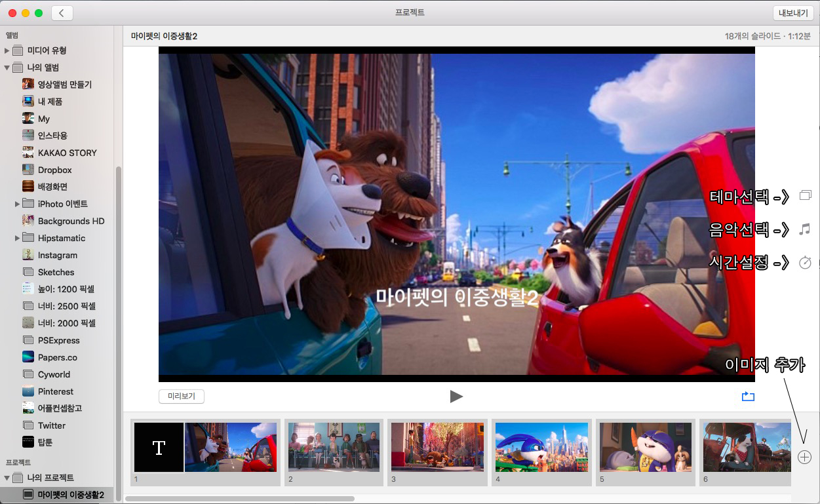820x504 pixels.
Task: Click the 18개의 슬라이드 · 1:12분 info text
Action: pyautogui.click(x=768, y=36)
